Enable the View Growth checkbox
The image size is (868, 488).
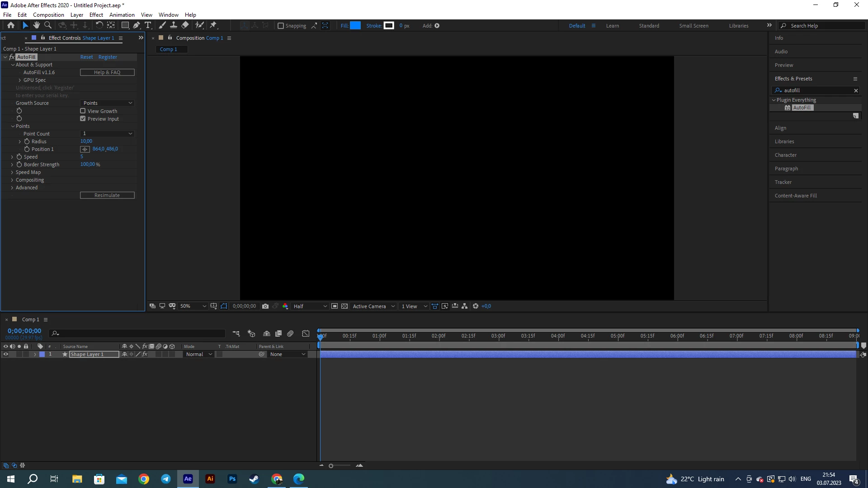pos(83,111)
